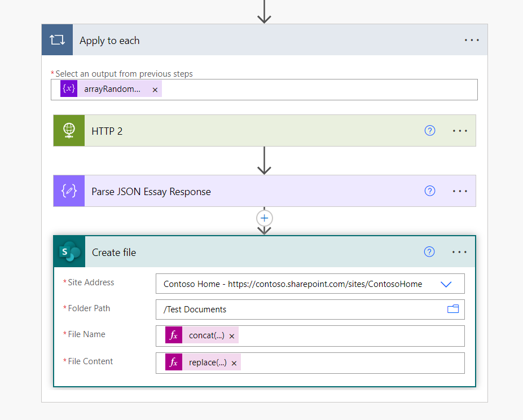Image resolution: width=523 pixels, height=420 pixels.
Task: Click the Parse JSON action icon
Action: [69, 191]
